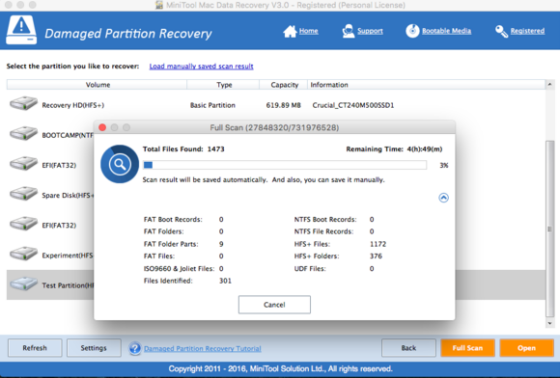560x378 pixels.
Task: Select the second EFI(FAT32) drive icon
Action: coord(24,224)
